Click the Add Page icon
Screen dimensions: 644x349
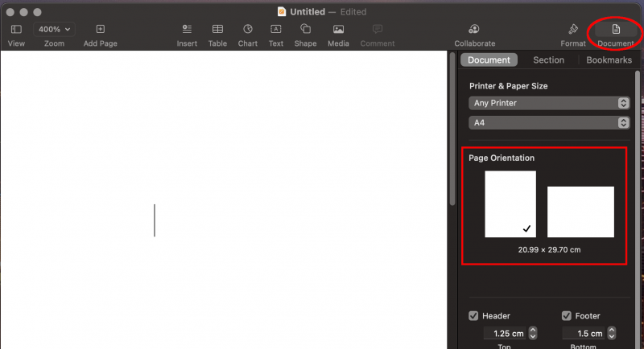(100, 30)
